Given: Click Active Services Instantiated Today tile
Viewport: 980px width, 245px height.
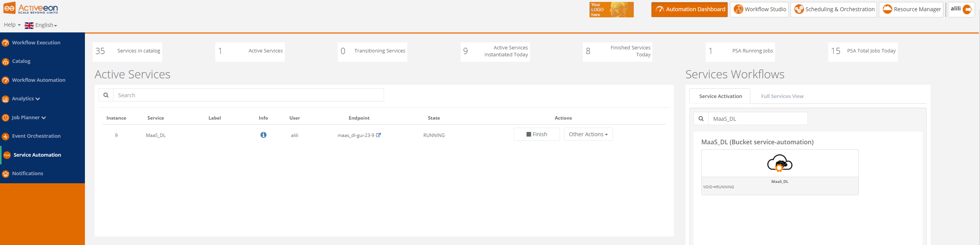Looking at the screenshot, I should (495, 51).
